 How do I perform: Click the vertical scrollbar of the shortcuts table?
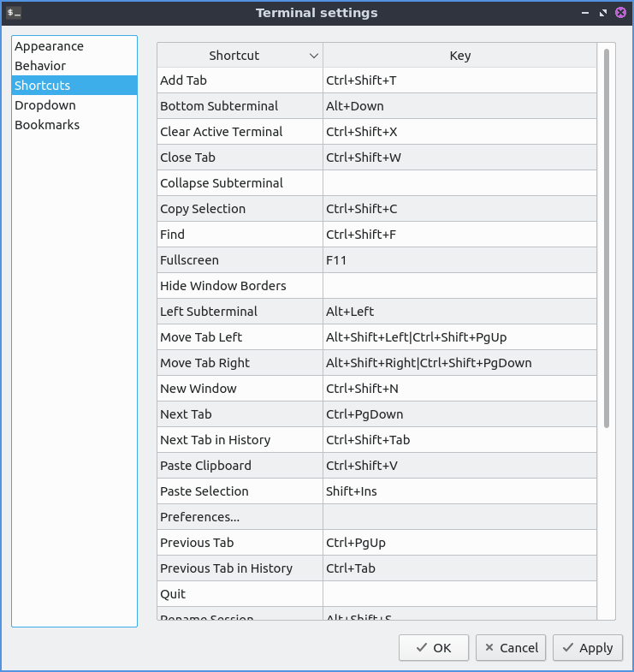coord(607,240)
